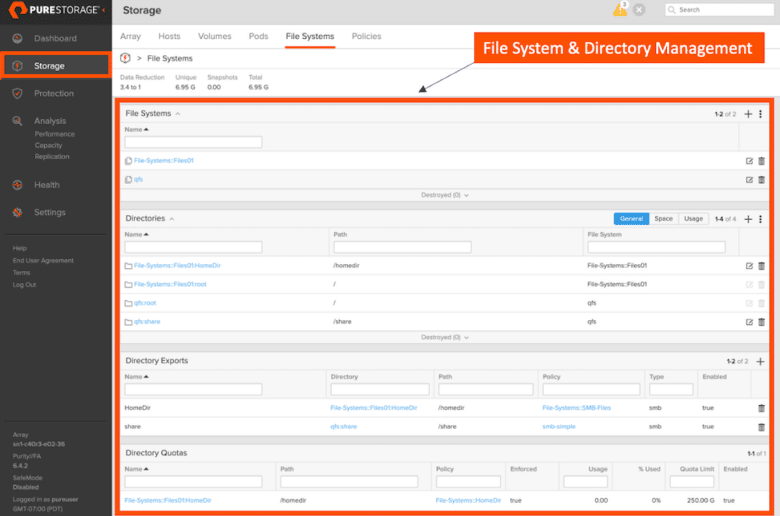
Task: Delete the HomeDir directory export
Action: tap(761, 408)
